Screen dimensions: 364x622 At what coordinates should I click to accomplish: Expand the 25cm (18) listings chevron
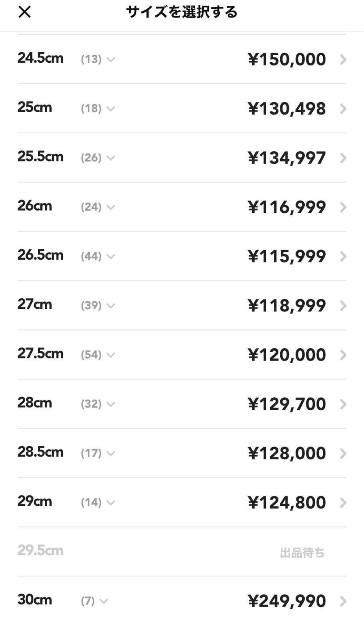pos(111,109)
